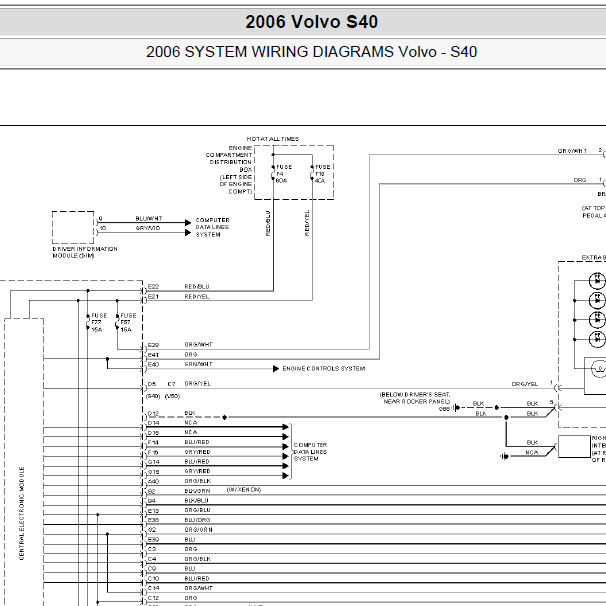Viewport: 606px width, 606px height.
Task: Click the ground symbol beside the NCA wire
Action: tap(504, 456)
